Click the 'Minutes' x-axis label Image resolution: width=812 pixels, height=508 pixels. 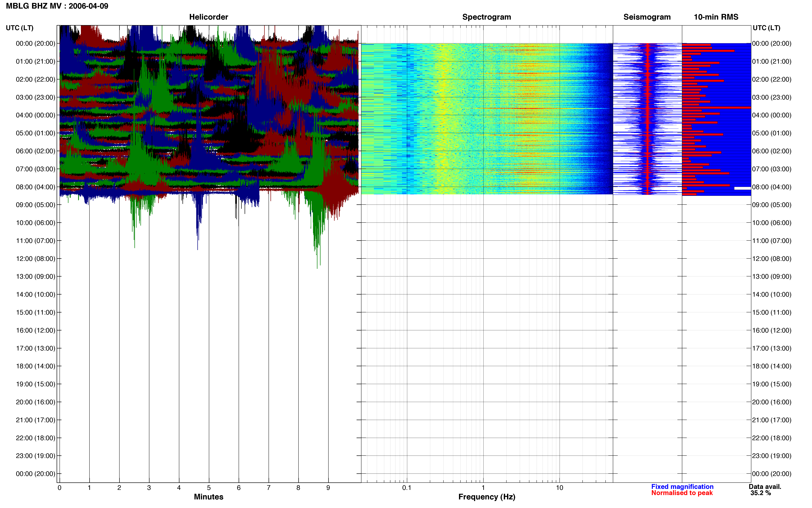209,497
